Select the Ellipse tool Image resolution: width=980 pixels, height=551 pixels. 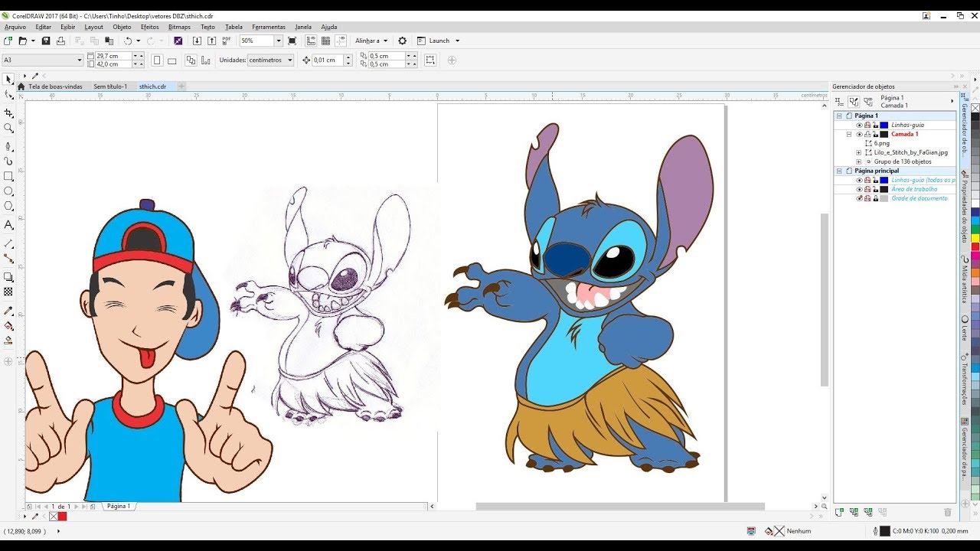(8, 191)
